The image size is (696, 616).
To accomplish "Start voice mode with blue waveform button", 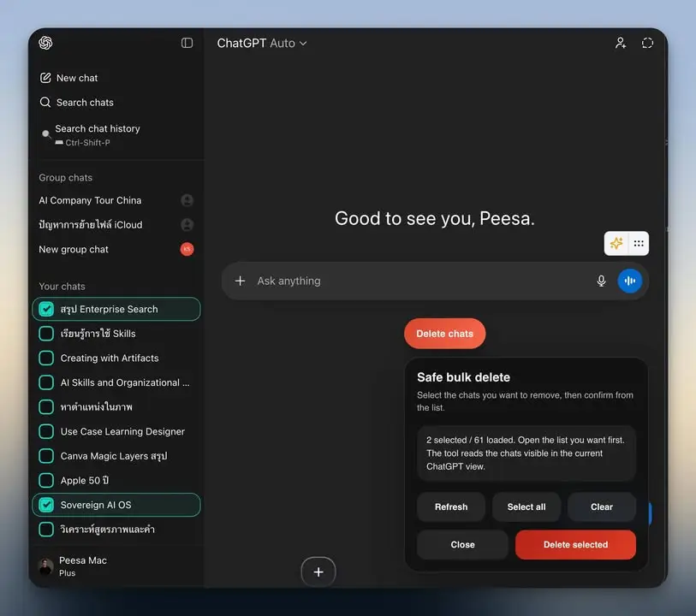I will tap(629, 281).
